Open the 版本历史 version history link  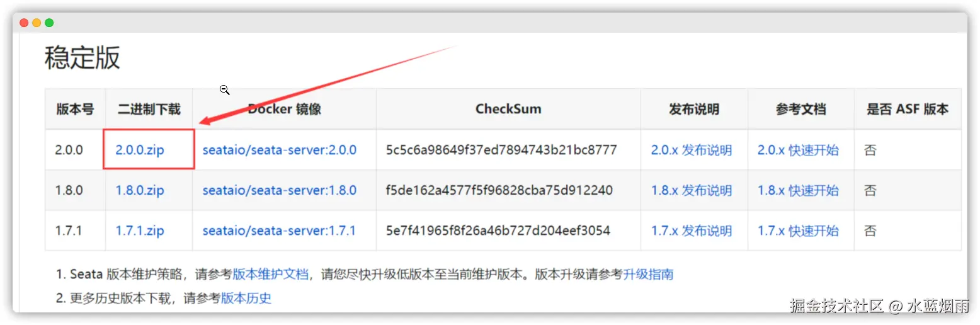(x=246, y=298)
